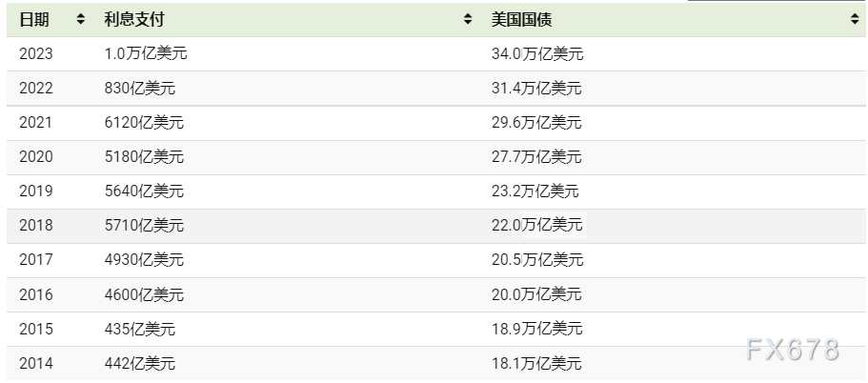Screen dimensions: 868x383
Task: Sort table by the 利息支付 column header
Action: 131,19
